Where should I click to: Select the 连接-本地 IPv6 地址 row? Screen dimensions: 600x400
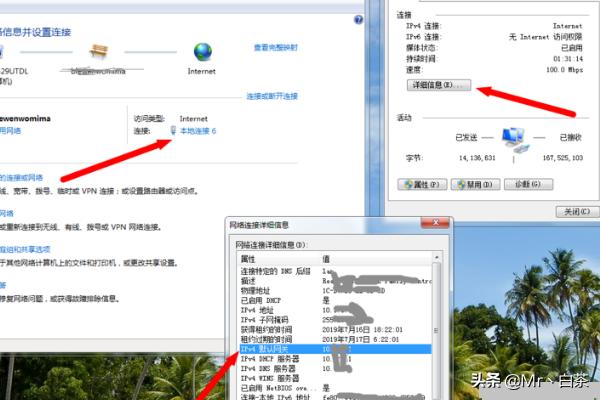335,397
